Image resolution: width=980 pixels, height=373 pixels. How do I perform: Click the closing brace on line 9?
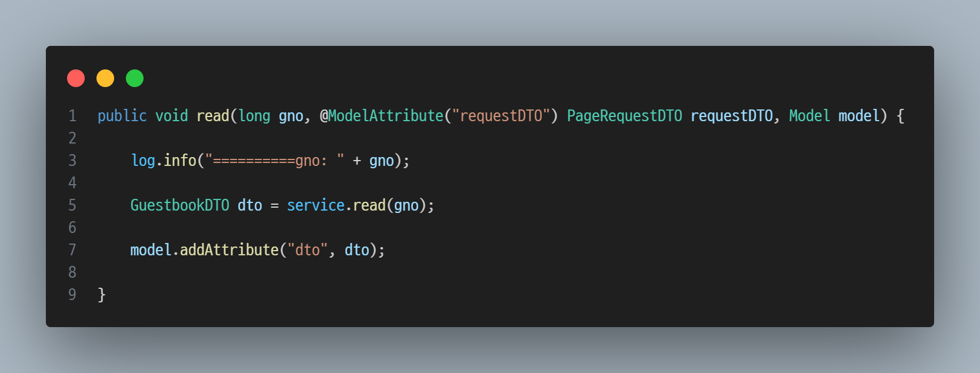[x=102, y=295]
